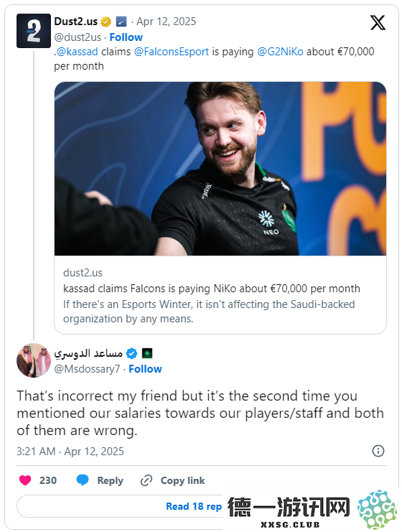
Task: Open the Dust2.us profile avatar
Action: coord(34,31)
